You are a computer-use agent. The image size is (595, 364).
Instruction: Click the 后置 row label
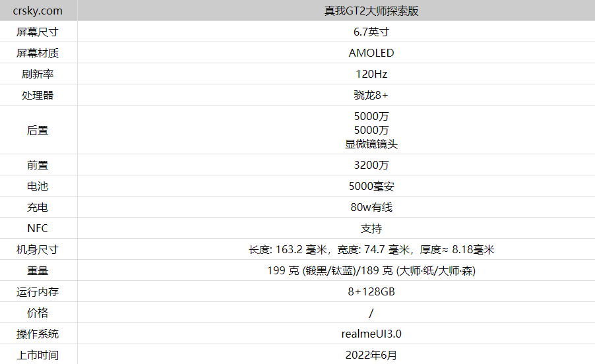[38, 130]
